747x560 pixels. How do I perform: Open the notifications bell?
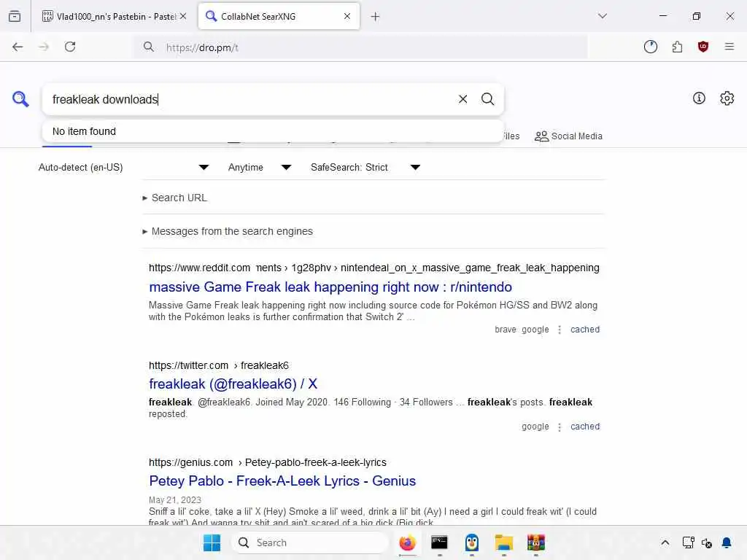coord(727,542)
